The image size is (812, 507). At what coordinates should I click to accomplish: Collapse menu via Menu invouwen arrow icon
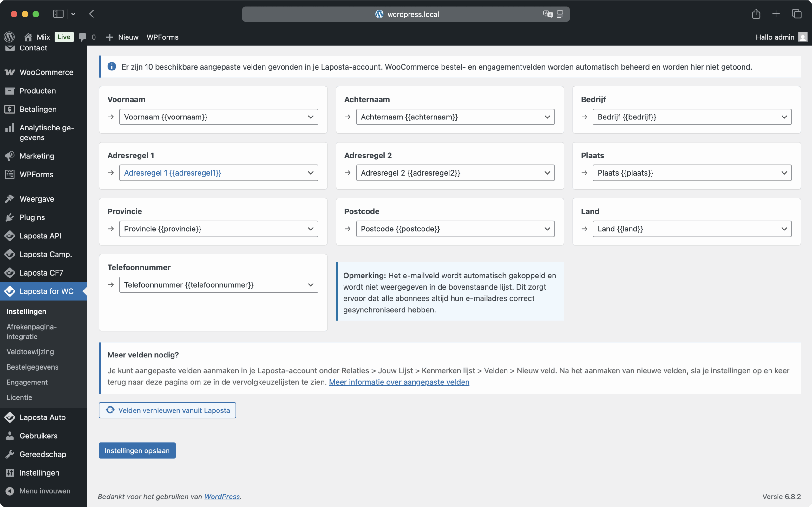[x=10, y=491]
